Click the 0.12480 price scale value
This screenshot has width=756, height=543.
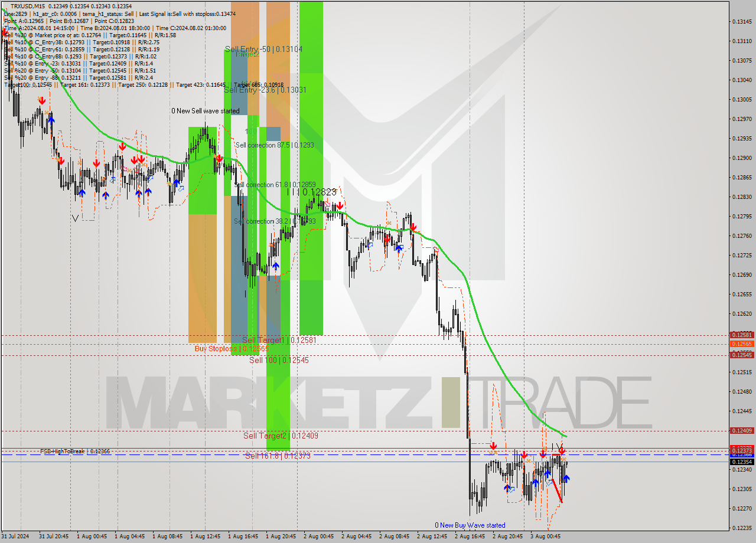click(742, 392)
